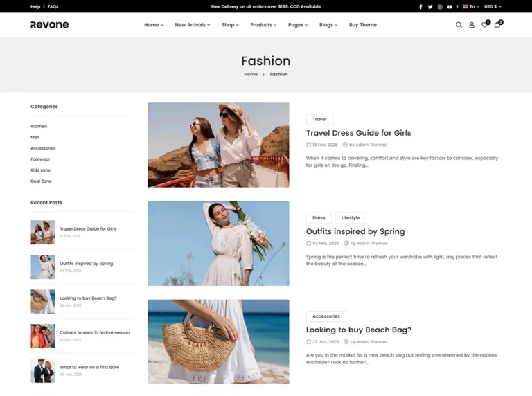Screen dimensions: 532x396
Task: Expand the USD $ currency dropdown
Action: [x=493, y=6]
